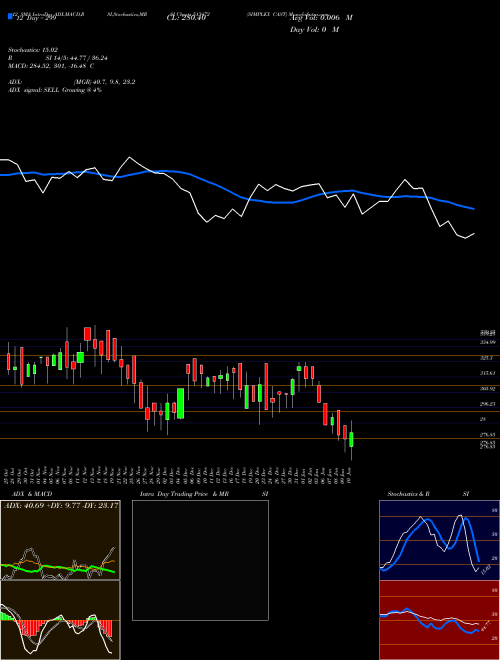Click the tall green candlestick in early December
500x660 pixels.
181,403
